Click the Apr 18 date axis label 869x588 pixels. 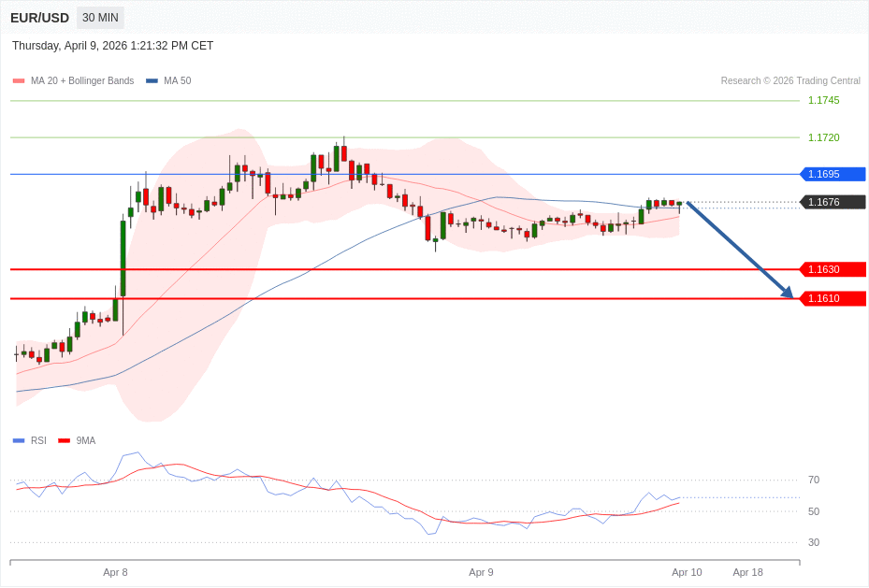point(747,572)
